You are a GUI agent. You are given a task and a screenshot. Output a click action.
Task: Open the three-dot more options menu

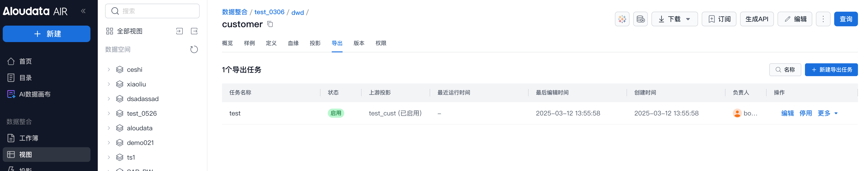[823, 19]
